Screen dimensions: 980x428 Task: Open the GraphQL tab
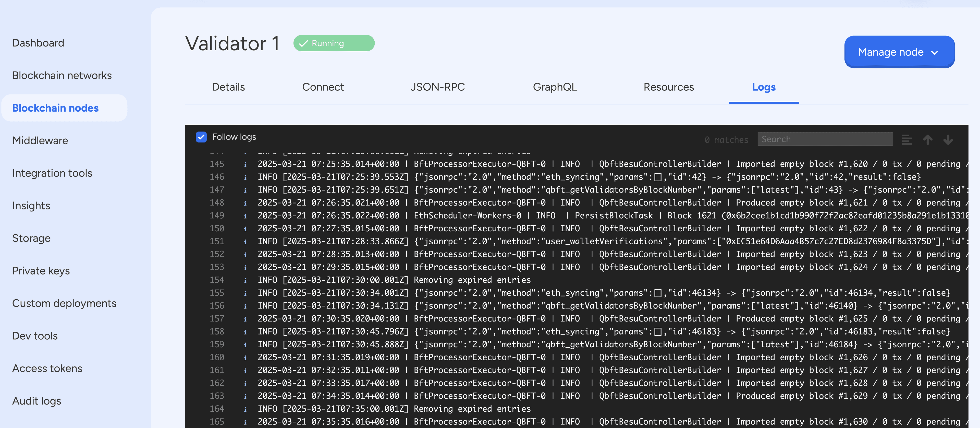pyautogui.click(x=555, y=87)
